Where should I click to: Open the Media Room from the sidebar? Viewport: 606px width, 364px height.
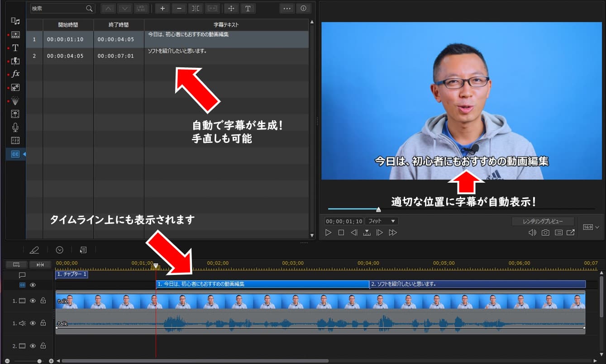point(15,21)
